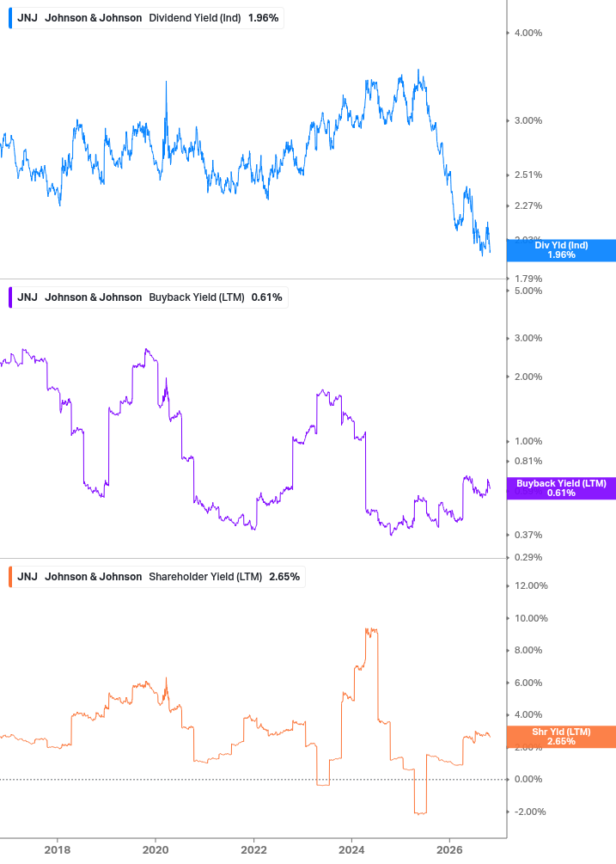Click the 1.96% value in the Dividend Yield legend
The image size is (616, 864).
click(x=263, y=18)
